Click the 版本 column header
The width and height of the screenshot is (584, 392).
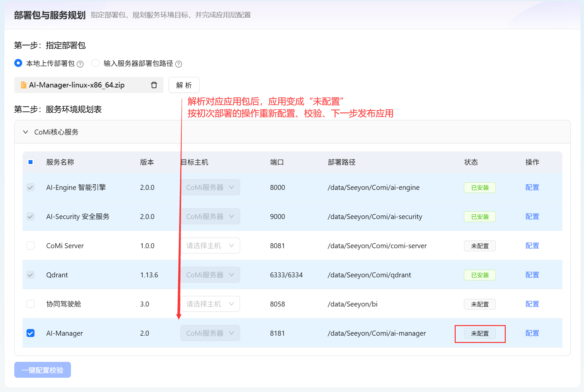tap(147, 162)
